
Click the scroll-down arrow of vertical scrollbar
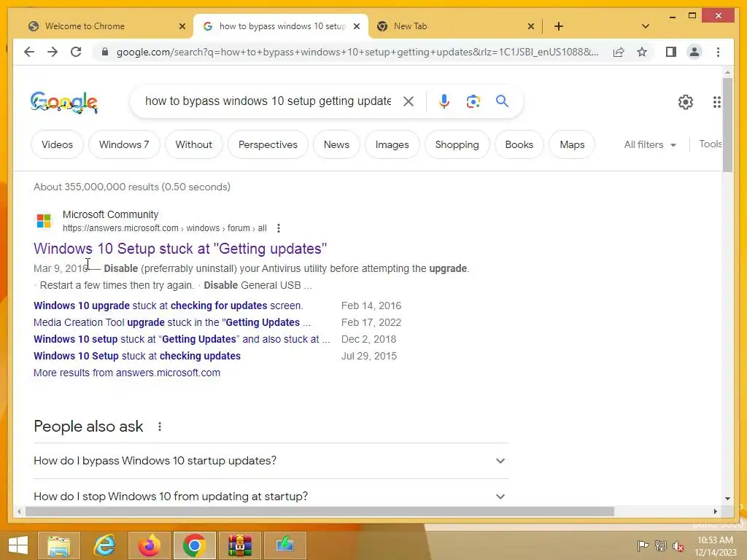(727, 499)
